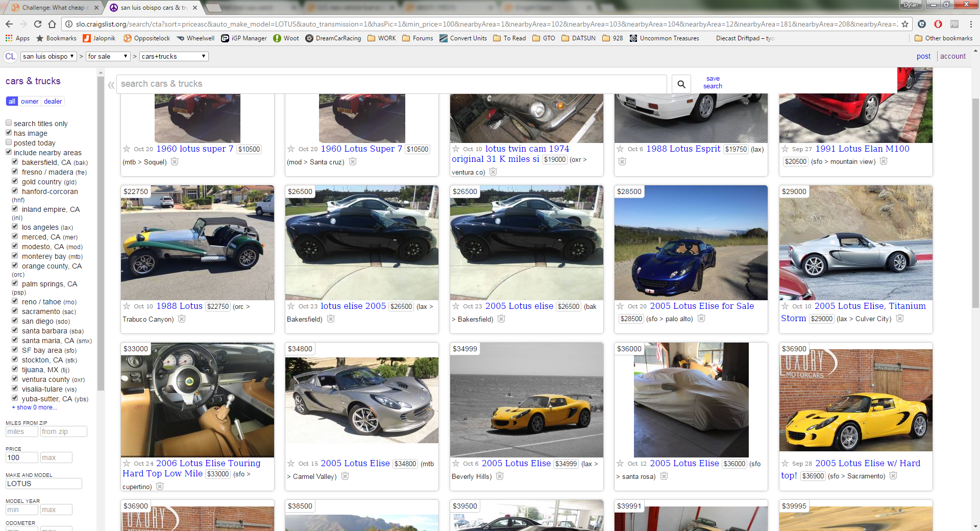
Task: Open the 1991 Lotus Elan M100 listing title
Action: pos(862,149)
